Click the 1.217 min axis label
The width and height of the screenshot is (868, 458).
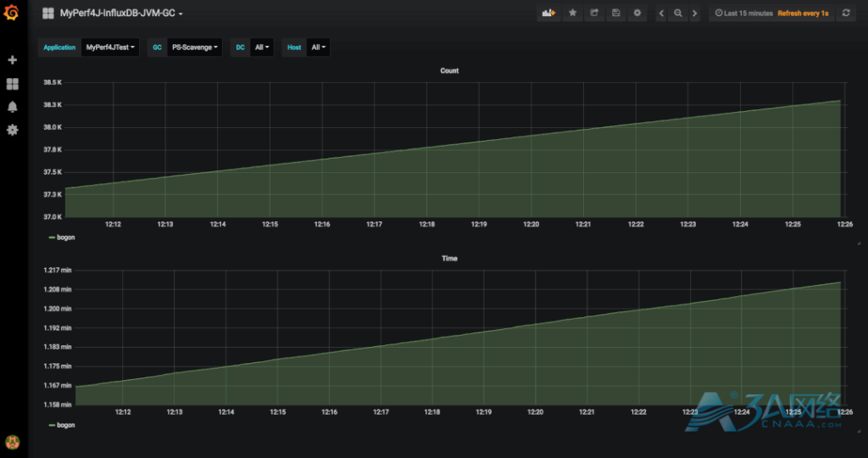pyautogui.click(x=58, y=270)
